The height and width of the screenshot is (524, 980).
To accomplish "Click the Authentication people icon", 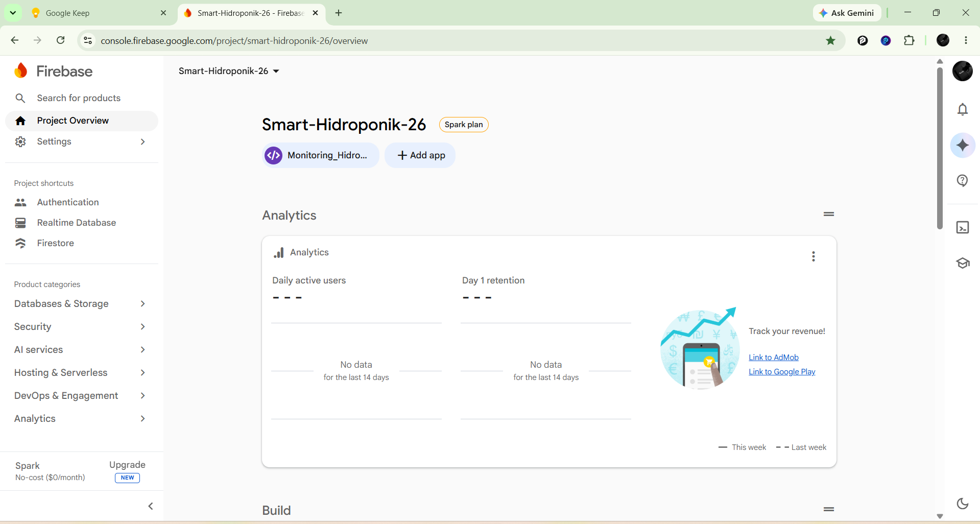I will tap(20, 202).
